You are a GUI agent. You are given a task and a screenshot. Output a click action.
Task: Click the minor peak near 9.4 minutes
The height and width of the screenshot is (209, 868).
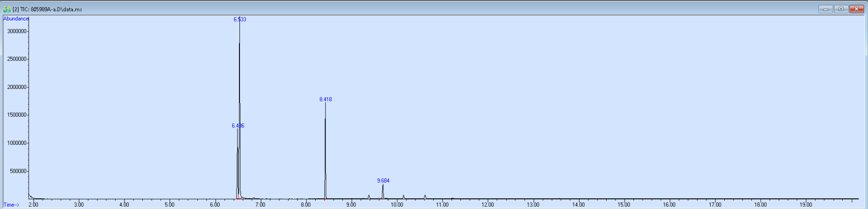[369, 197]
